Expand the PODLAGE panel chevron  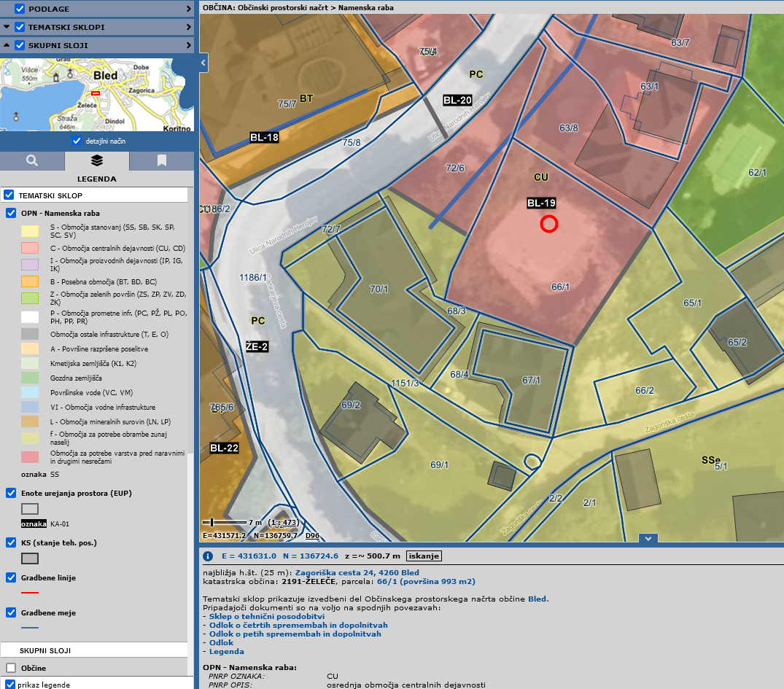coord(188,9)
